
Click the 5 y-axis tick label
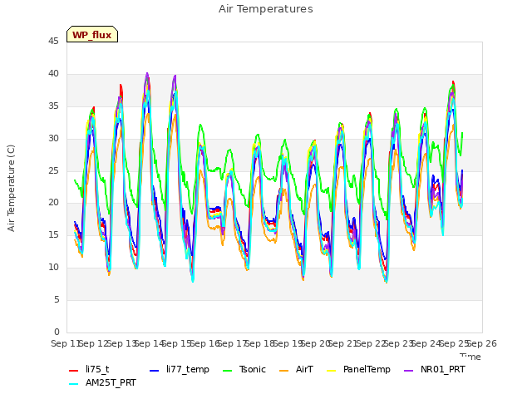pyautogui.click(x=57, y=299)
